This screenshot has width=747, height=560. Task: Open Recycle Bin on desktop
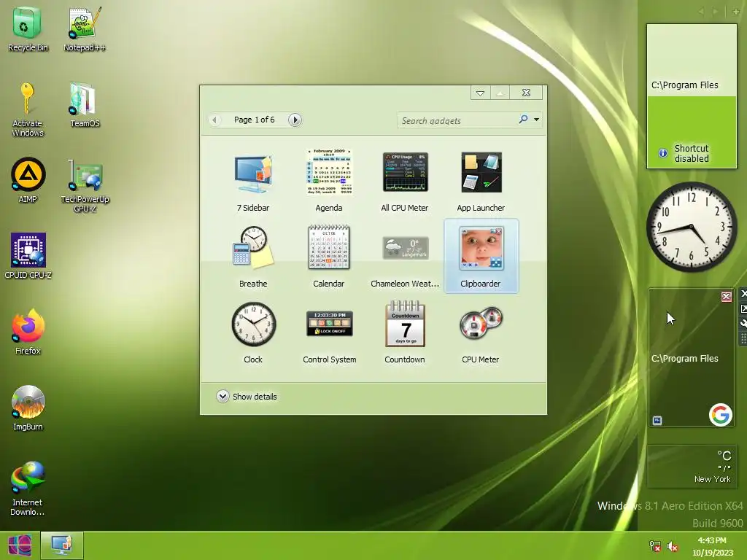pyautogui.click(x=28, y=28)
